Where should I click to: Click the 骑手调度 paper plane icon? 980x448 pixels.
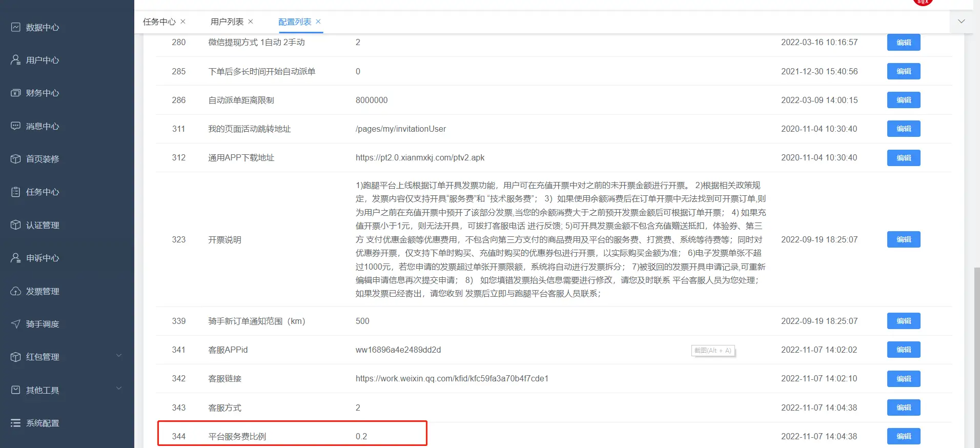[x=16, y=324]
